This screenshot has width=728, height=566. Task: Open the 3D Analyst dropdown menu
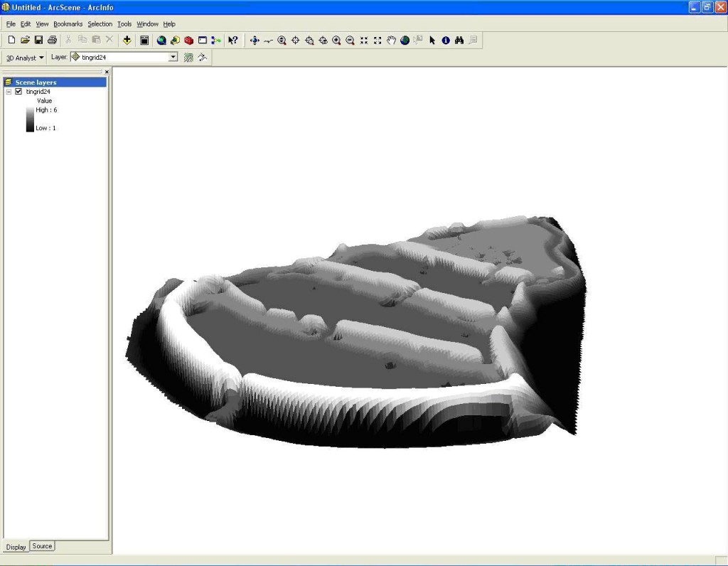pos(25,58)
